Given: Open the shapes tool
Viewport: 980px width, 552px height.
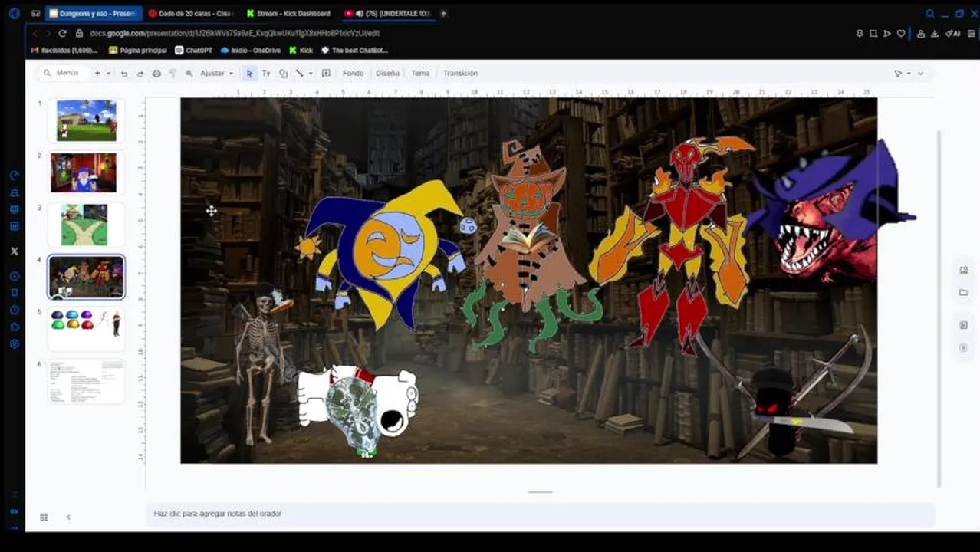Looking at the screenshot, I should [283, 74].
